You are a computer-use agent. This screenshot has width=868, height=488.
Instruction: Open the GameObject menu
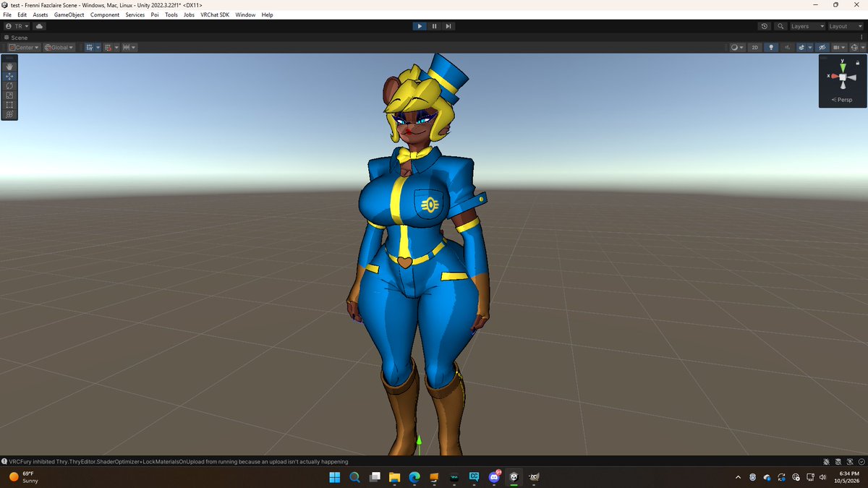(x=69, y=14)
